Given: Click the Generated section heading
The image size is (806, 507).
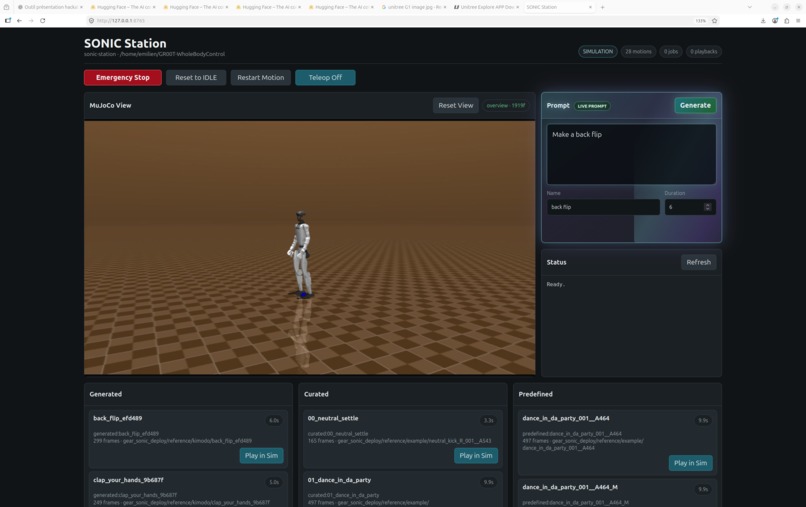Looking at the screenshot, I should (x=105, y=394).
